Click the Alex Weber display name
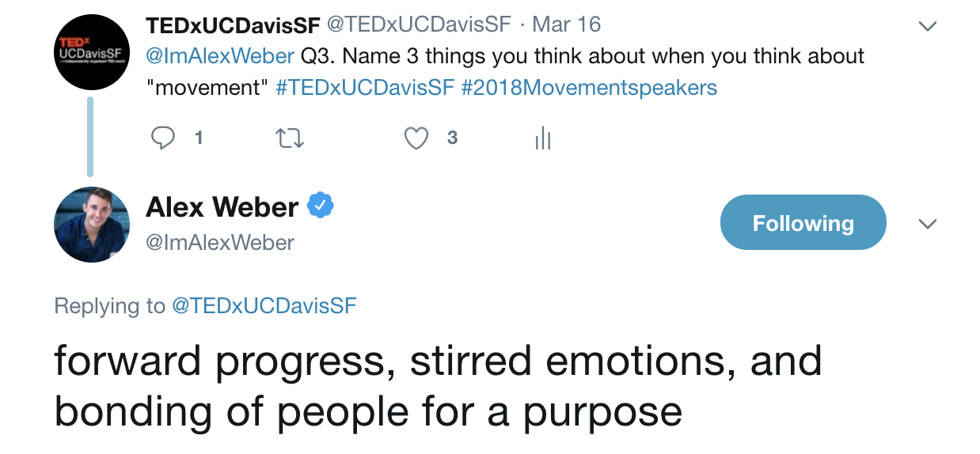The height and width of the screenshot is (454, 980). [222, 207]
